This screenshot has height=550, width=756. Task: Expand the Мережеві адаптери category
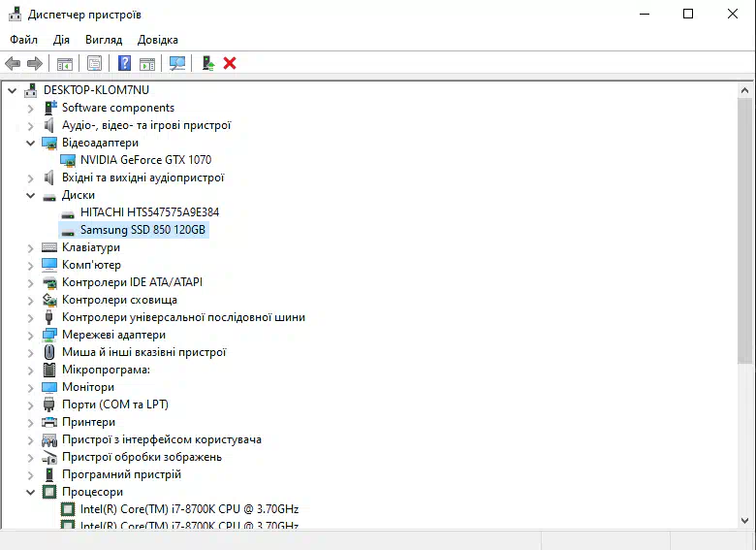point(31,335)
